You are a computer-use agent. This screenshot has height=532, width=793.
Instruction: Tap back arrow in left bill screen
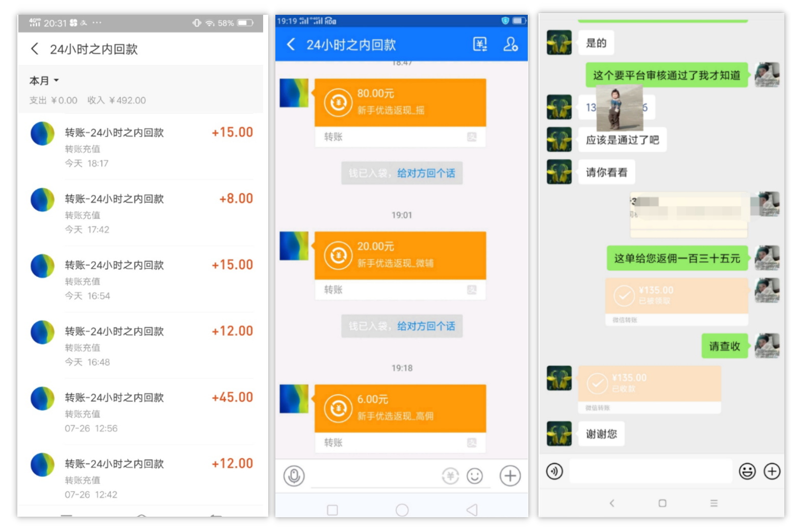coord(35,49)
